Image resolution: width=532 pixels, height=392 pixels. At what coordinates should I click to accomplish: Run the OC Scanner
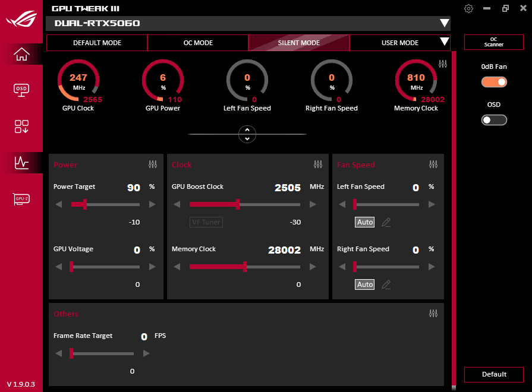click(x=494, y=42)
